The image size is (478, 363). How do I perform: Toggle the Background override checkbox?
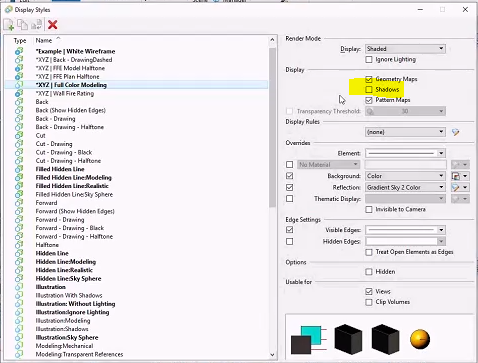point(290,176)
